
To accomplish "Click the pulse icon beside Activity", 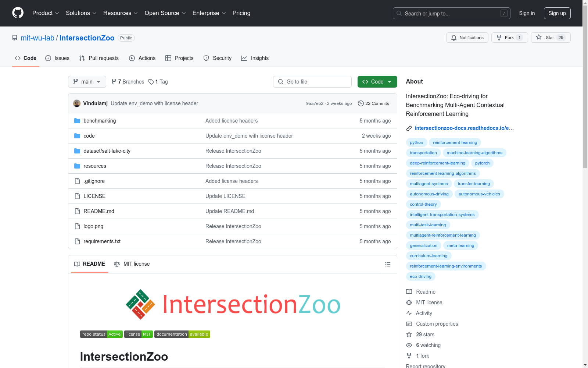I will tap(409, 313).
